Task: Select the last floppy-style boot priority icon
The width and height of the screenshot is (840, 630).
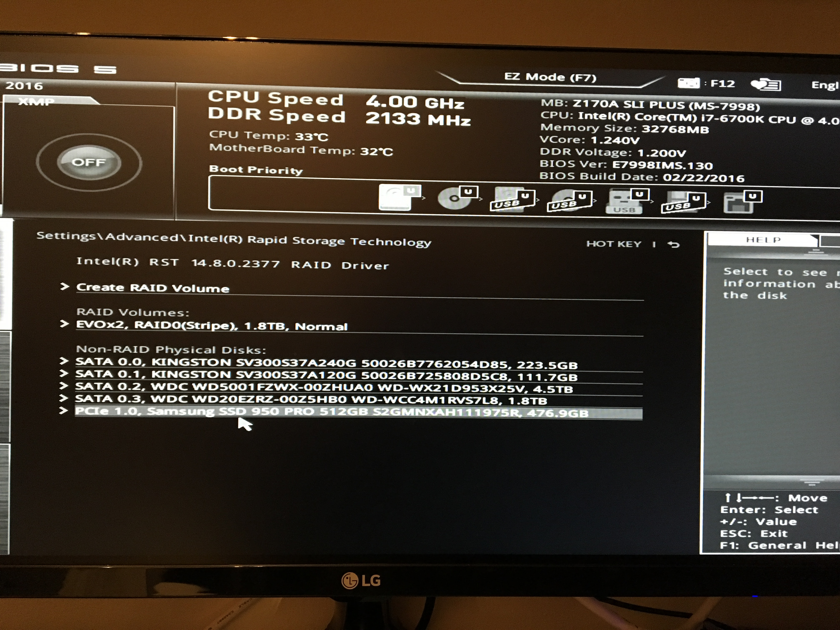Action: (x=742, y=202)
